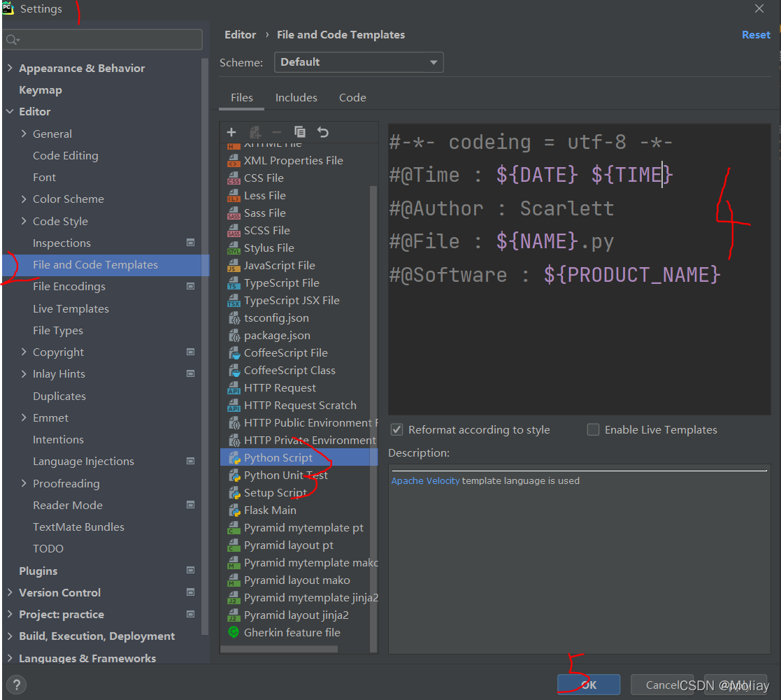
Task: Expand Build, Execution, Deployment section
Action: point(10,636)
